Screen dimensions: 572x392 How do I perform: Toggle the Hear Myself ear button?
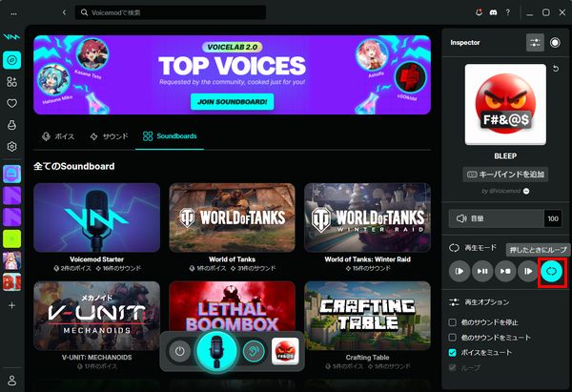[x=254, y=352]
